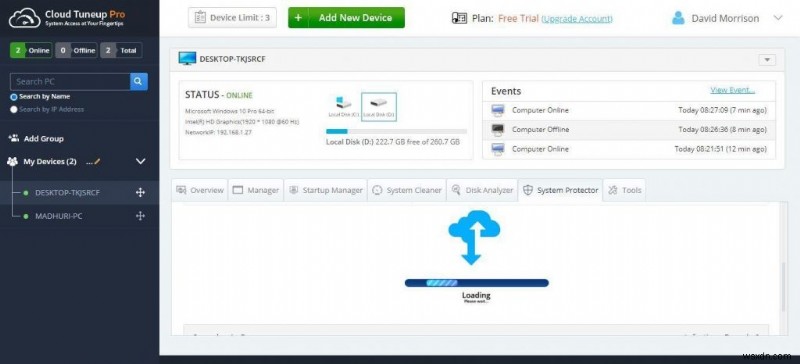The height and width of the screenshot is (364, 800).
Task: Click the move icon beside MADHURI-PC
Action: click(140, 216)
